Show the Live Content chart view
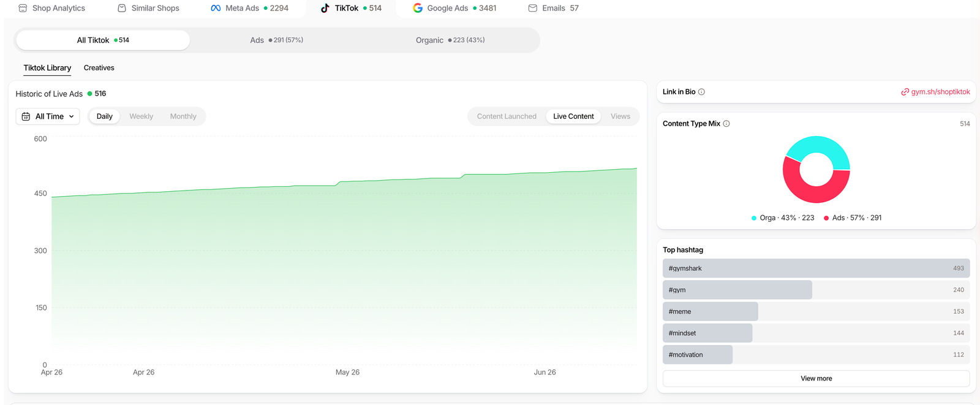Screen dimensions: 980x405 (573, 116)
